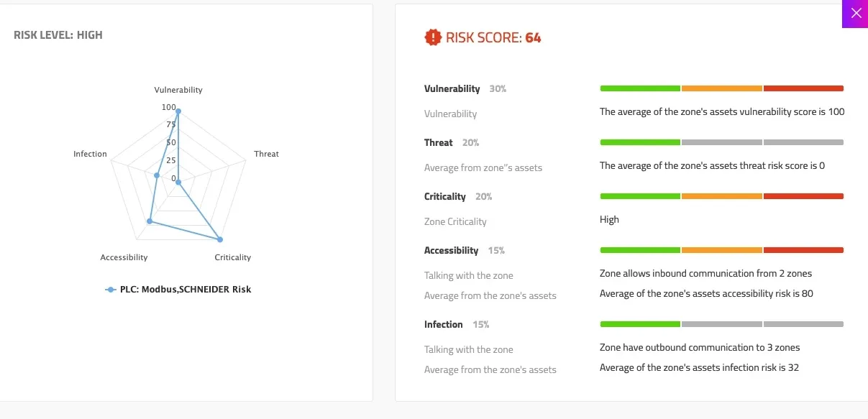Click the red risk score warning icon
This screenshot has height=419, width=868.
pyautogui.click(x=432, y=37)
